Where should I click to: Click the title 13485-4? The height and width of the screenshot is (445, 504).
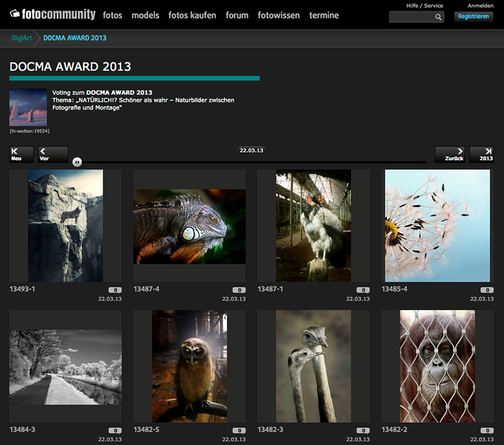point(394,289)
